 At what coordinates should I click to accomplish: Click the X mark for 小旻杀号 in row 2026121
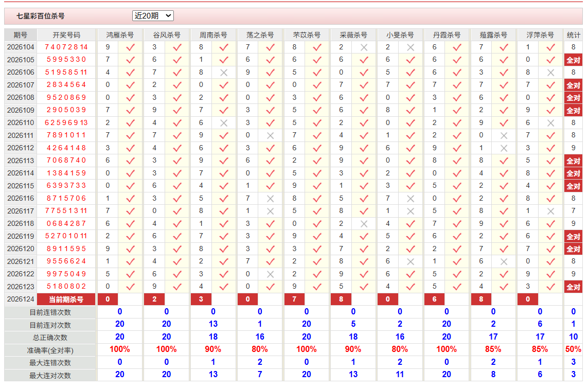coord(411,262)
